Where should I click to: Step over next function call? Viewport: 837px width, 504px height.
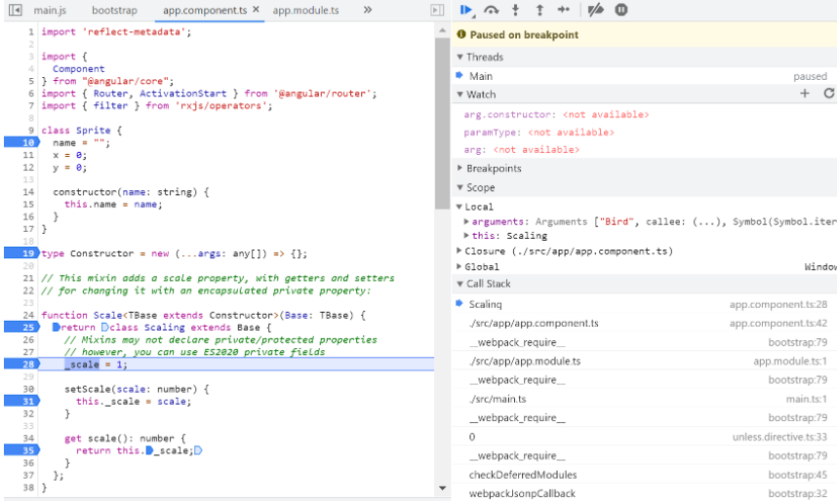coord(492,10)
